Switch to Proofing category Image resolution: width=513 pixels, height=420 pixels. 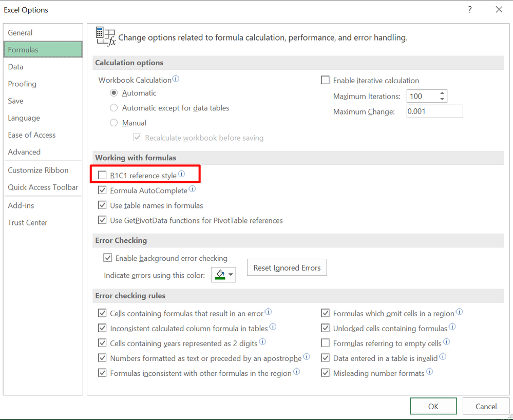pyautogui.click(x=43, y=84)
